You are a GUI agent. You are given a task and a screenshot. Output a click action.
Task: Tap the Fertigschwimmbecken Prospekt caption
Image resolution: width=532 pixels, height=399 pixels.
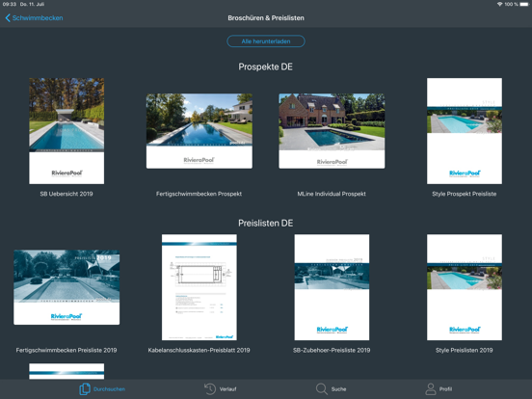(x=199, y=194)
